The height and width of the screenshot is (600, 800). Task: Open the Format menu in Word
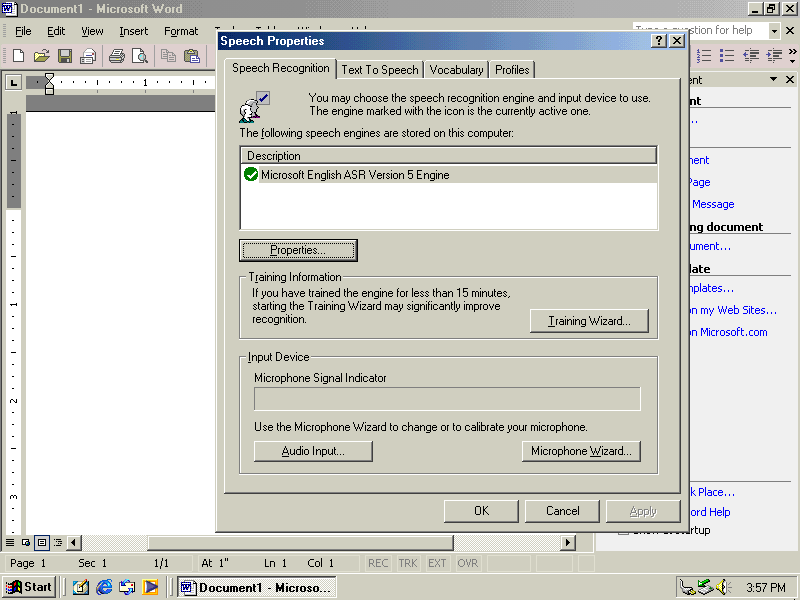click(181, 31)
